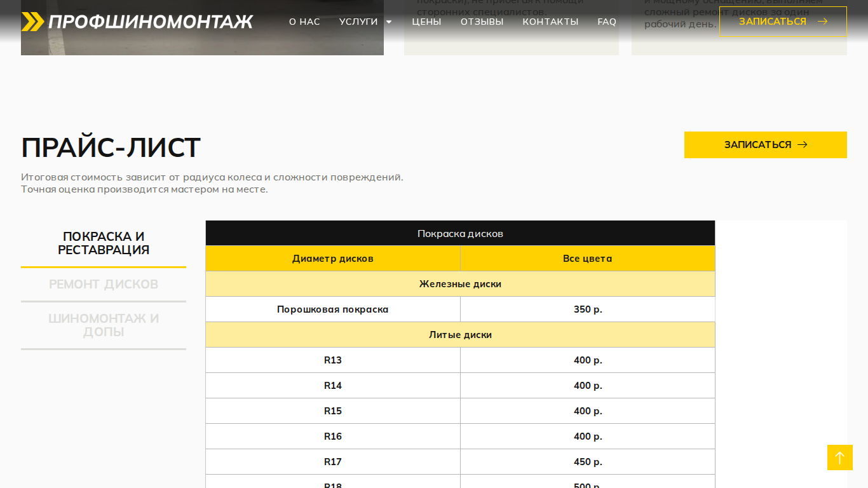868x488 pixels.
Task: Click the ПРАЙС-ЛИСТ heading
Action: click(x=111, y=147)
